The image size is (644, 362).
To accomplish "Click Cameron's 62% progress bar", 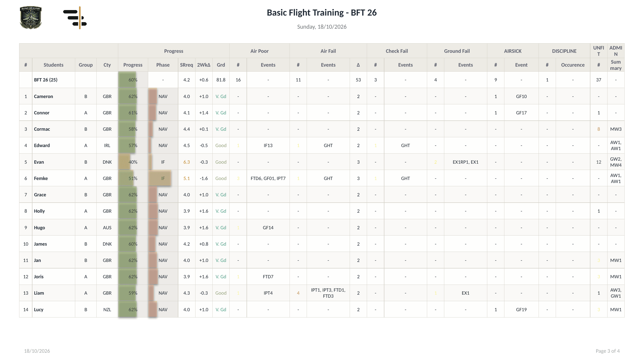I will [128, 96].
